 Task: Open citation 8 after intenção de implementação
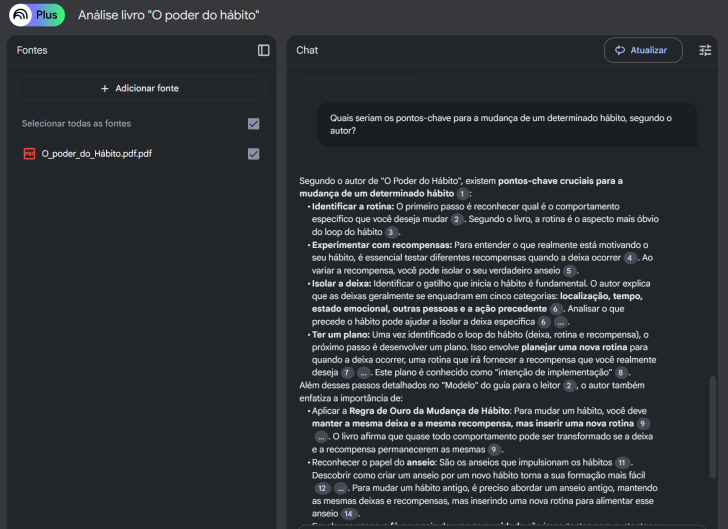tap(621, 372)
